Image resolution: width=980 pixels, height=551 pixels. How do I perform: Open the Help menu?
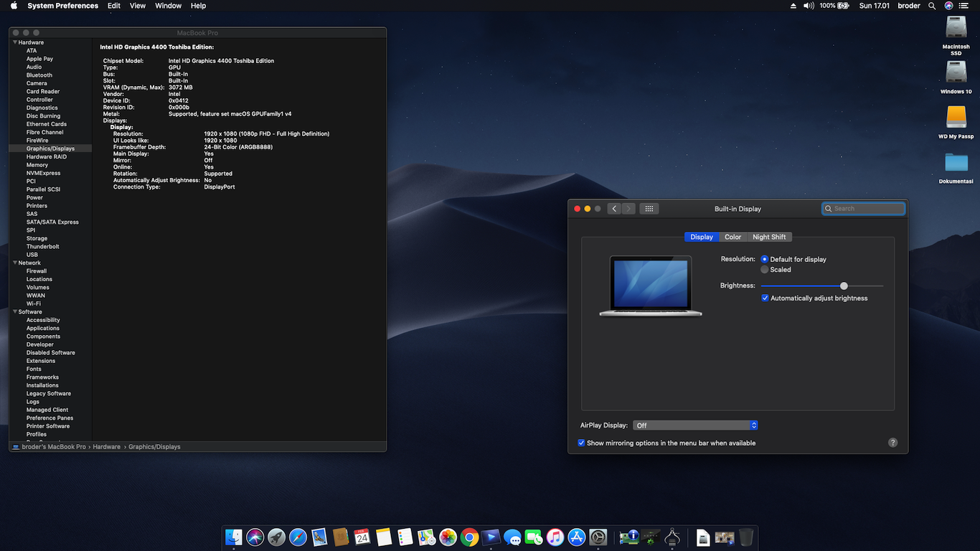198,6
